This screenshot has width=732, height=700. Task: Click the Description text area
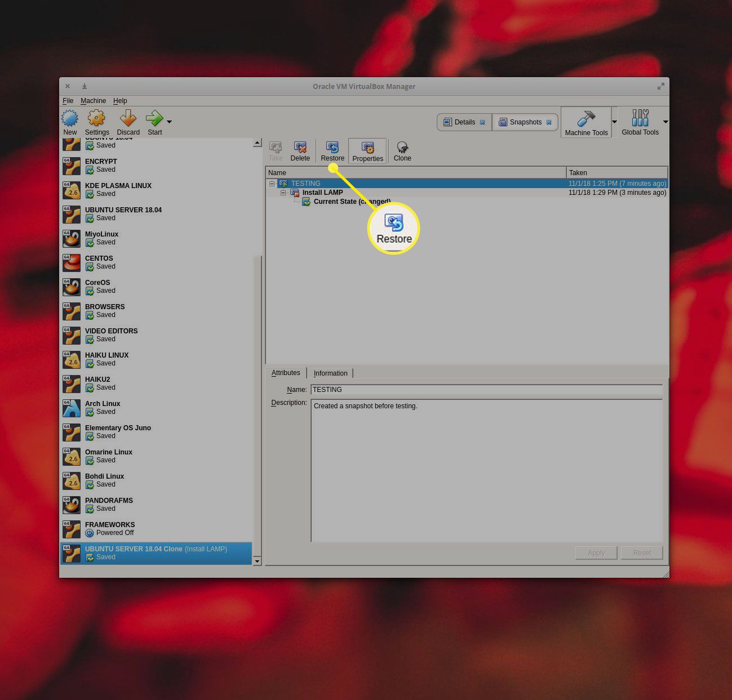point(486,471)
